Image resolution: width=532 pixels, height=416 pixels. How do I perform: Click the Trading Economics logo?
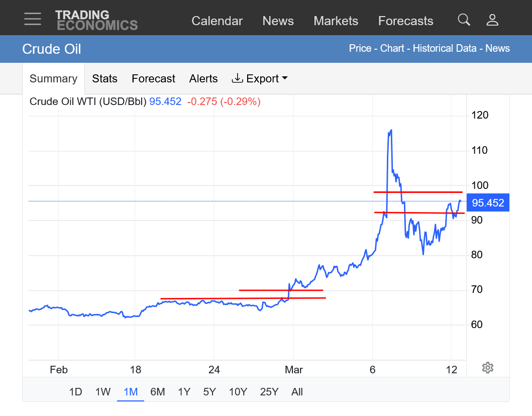pyautogui.click(x=96, y=20)
